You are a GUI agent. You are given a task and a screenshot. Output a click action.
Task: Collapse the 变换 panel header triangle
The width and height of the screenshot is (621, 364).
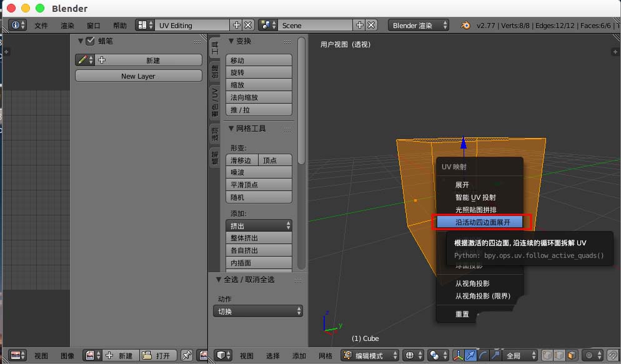[231, 41]
